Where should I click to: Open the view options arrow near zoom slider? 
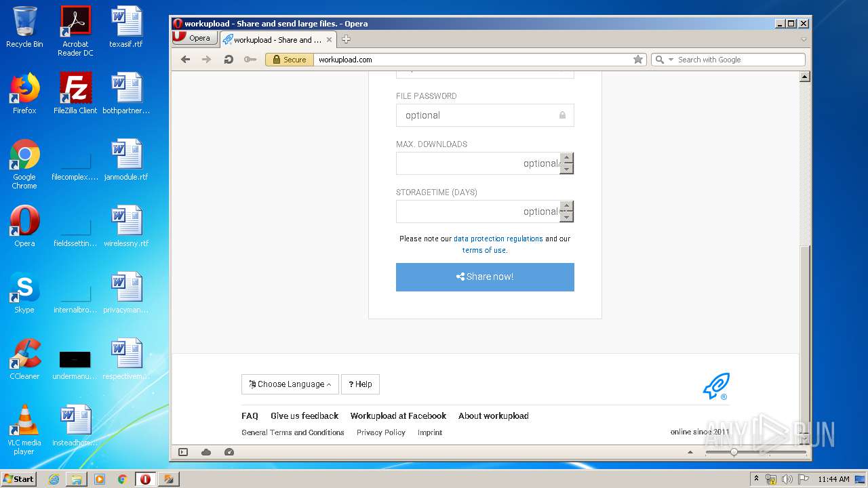(x=690, y=452)
